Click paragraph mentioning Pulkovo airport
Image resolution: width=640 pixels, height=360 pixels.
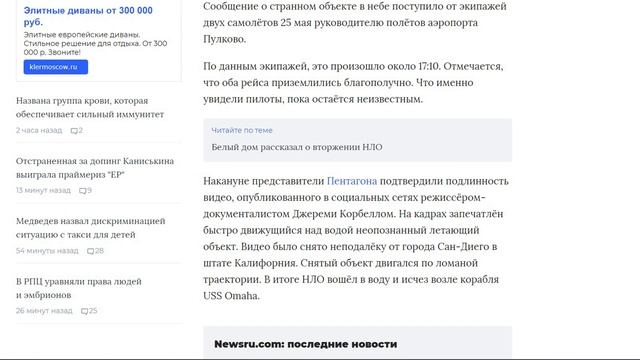pos(355,23)
